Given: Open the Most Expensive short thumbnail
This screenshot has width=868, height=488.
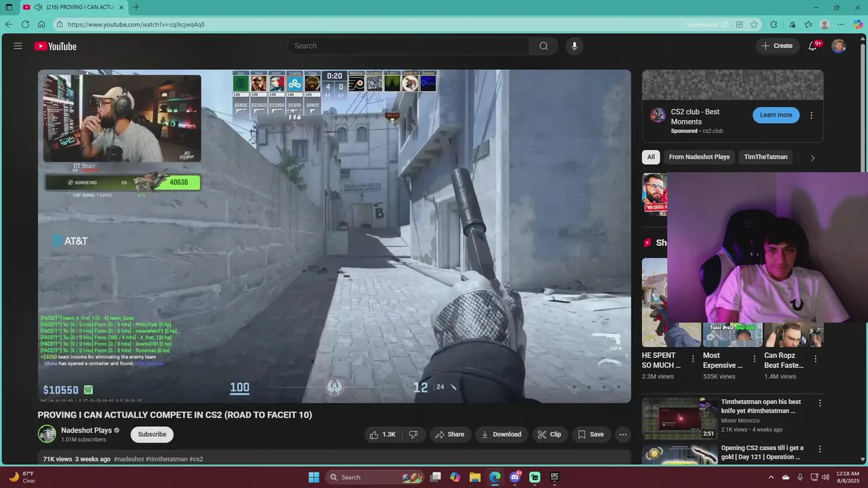Looking at the screenshot, I should pyautogui.click(x=732, y=335).
